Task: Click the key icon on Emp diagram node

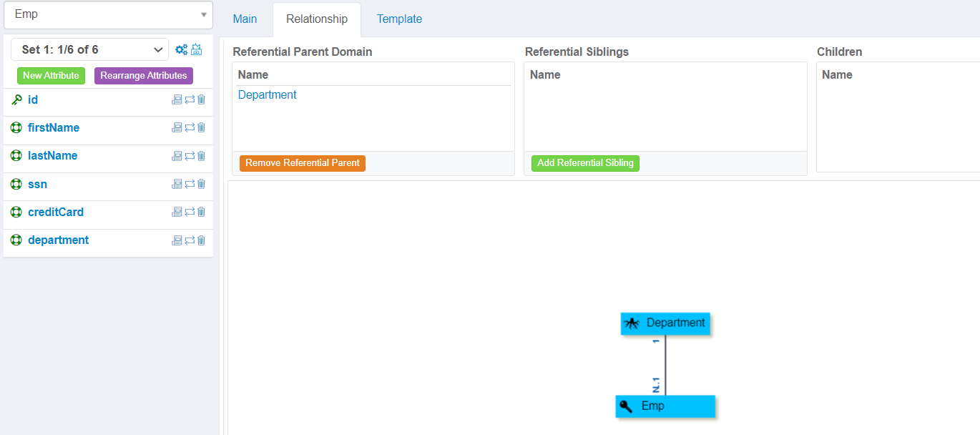Action: (626, 406)
